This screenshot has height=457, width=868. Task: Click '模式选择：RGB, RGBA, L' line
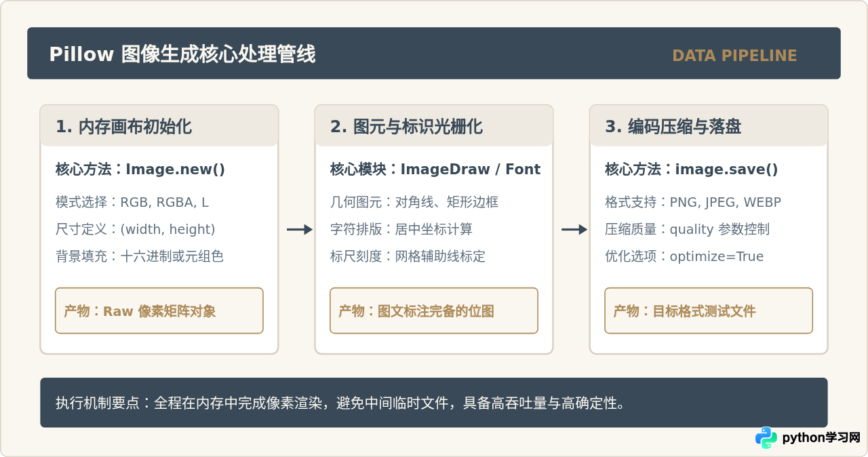(x=132, y=202)
